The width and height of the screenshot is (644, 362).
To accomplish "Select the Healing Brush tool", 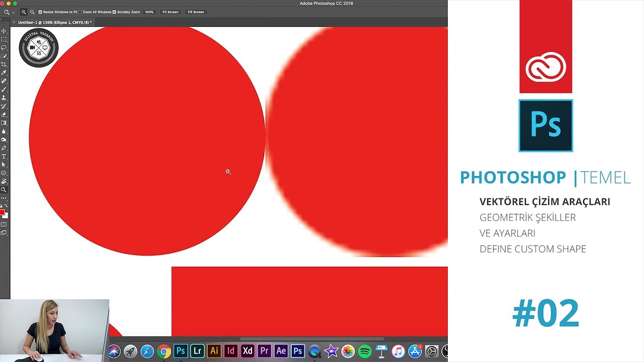I will click(x=4, y=81).
